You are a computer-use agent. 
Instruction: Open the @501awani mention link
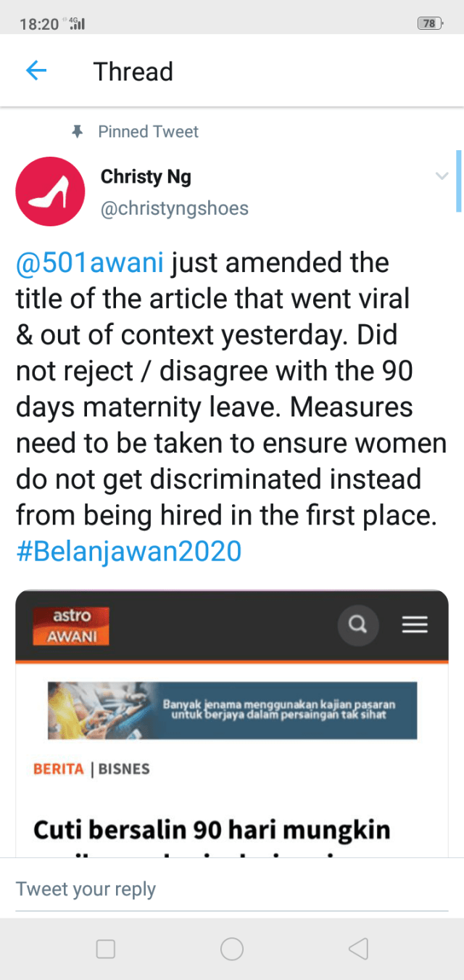90,263
